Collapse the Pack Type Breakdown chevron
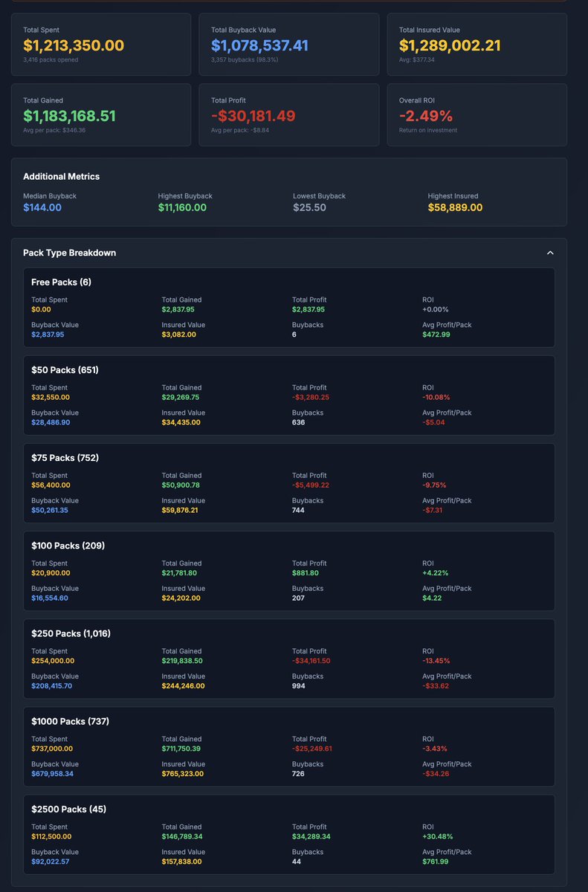Image resolution: width=588 pixels, height=892 pixels. 550,253
